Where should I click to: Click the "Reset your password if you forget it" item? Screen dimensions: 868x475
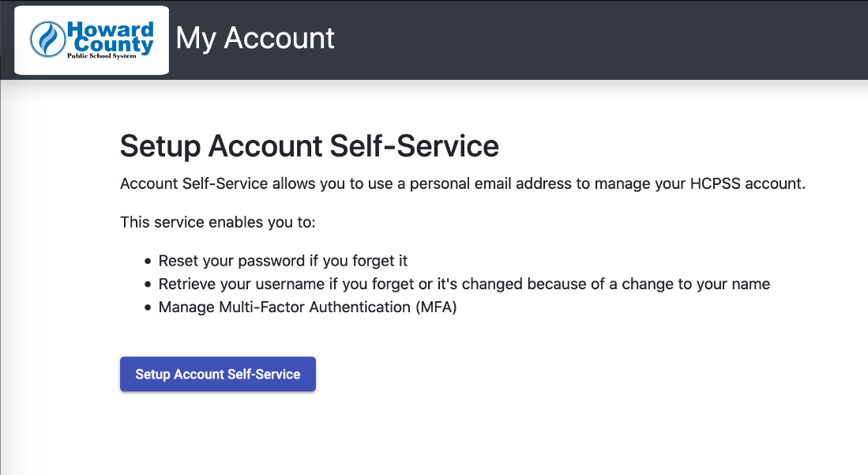283,261
